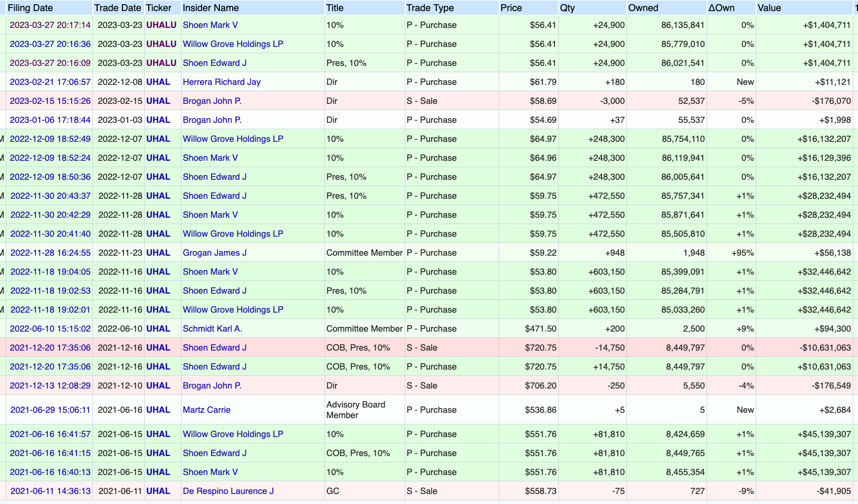Open Shoen Edward J filed 2021-06-16 16:41:15
The width and height of the screenshot is (858, 504).
(215, 453)
